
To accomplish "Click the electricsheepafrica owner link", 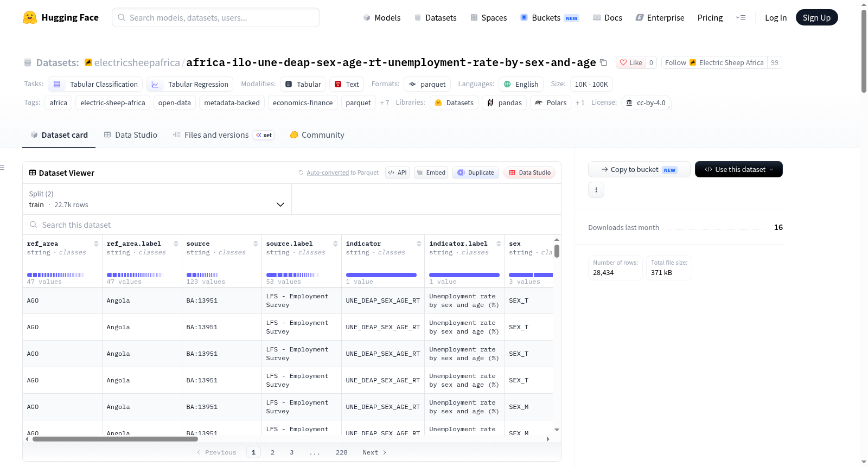I will pos(137,62).
